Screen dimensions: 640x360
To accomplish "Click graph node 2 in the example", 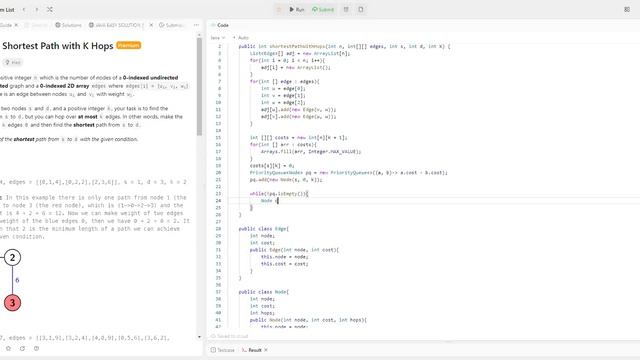I will tap(12, 258).
